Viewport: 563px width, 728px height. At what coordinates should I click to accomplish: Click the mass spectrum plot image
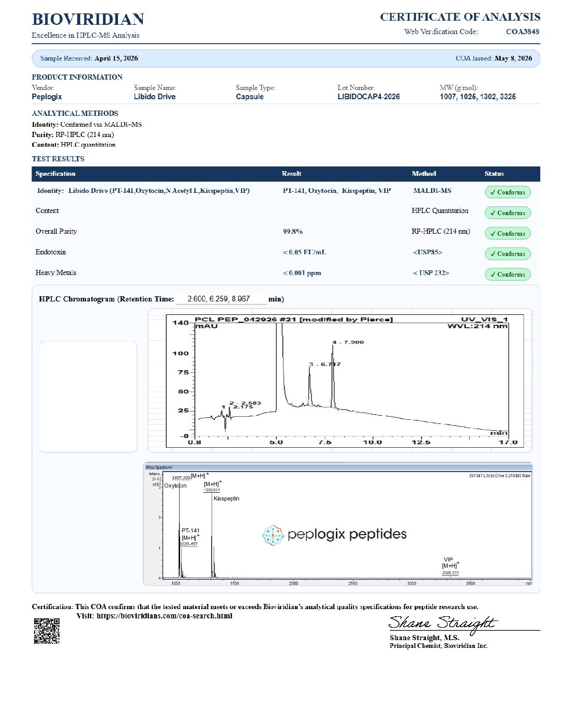click(x=338, y=524)
